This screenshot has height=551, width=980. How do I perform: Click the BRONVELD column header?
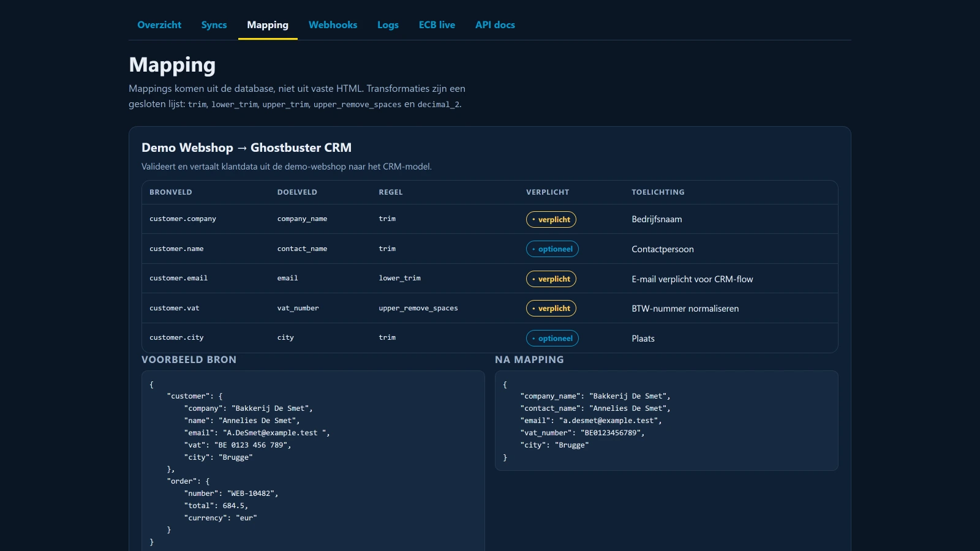[171, 192]
